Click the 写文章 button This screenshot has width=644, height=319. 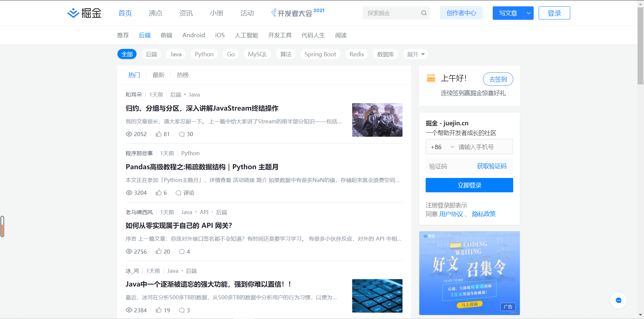click(x=508, y=13)
